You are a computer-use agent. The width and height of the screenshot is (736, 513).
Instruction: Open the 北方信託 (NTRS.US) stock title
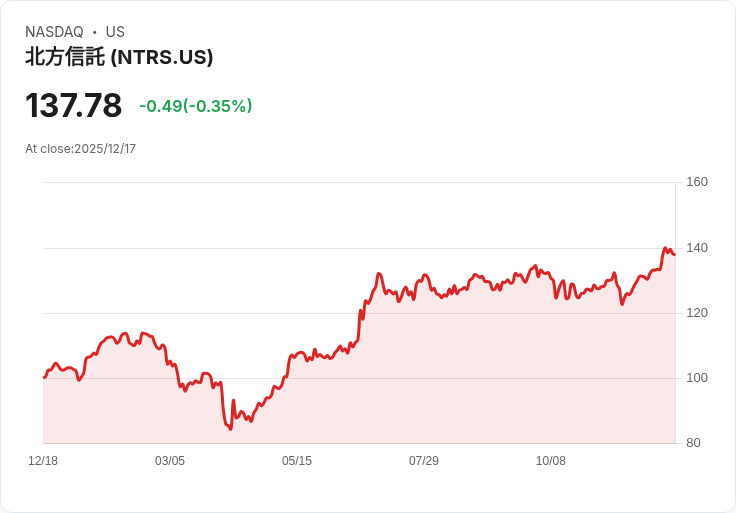pyautogui.click(x=119, y=58)
